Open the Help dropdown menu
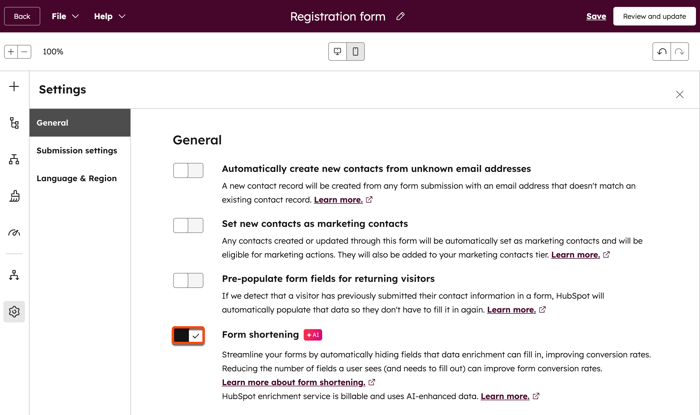Image resolution: width=700 pixels, height=415 pixels. [x=109, y=16]
